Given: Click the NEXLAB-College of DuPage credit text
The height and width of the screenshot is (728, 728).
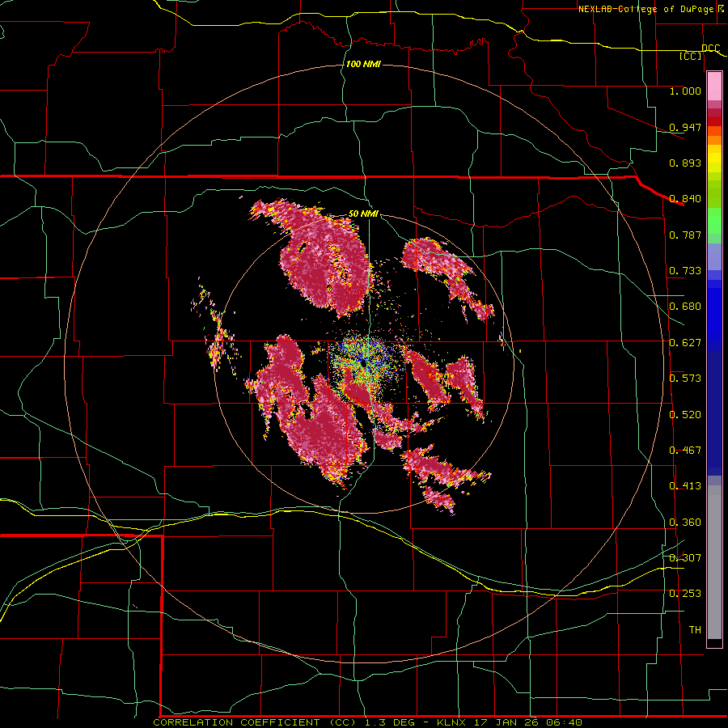Looking at the screenshot, I should tap(645, 9).
